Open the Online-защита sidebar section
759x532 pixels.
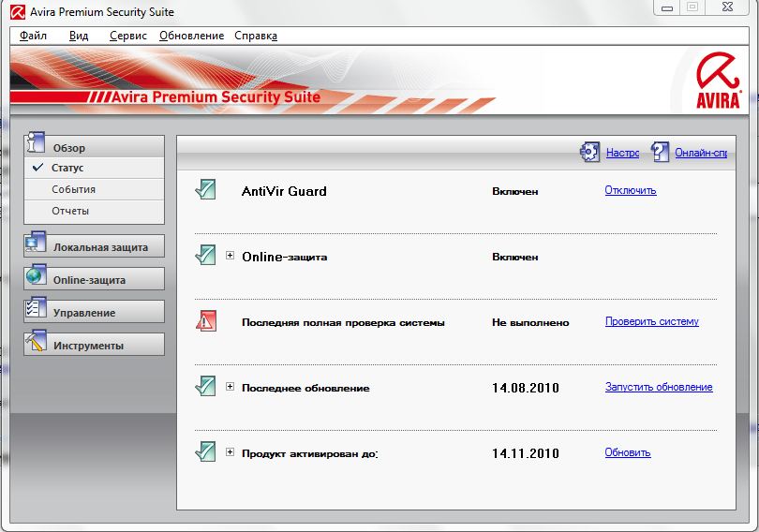tap(94, 279)
